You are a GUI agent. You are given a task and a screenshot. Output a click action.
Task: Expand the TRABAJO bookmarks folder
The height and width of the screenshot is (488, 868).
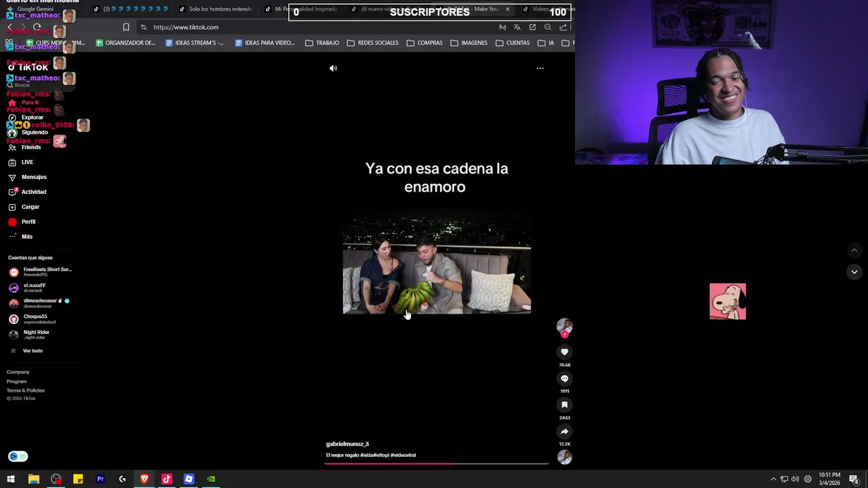322,43
